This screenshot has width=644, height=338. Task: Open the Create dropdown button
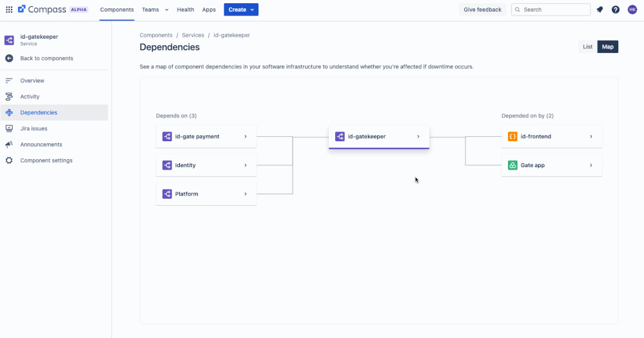tap(241, 10)
